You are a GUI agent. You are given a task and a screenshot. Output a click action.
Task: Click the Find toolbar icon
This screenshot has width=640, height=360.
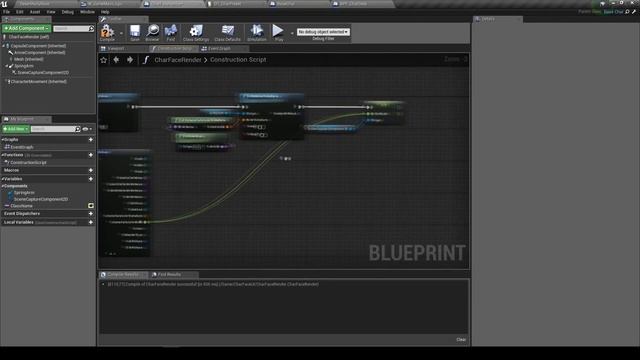pos(171,33)
